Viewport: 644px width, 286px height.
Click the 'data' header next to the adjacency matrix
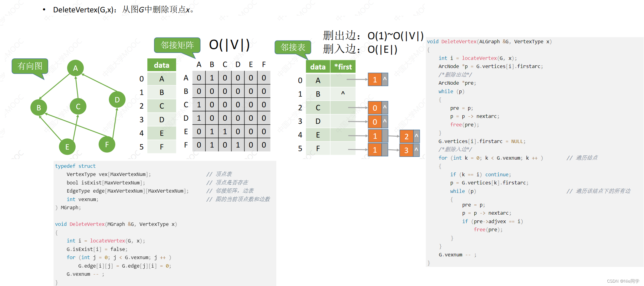coord(162,65)
